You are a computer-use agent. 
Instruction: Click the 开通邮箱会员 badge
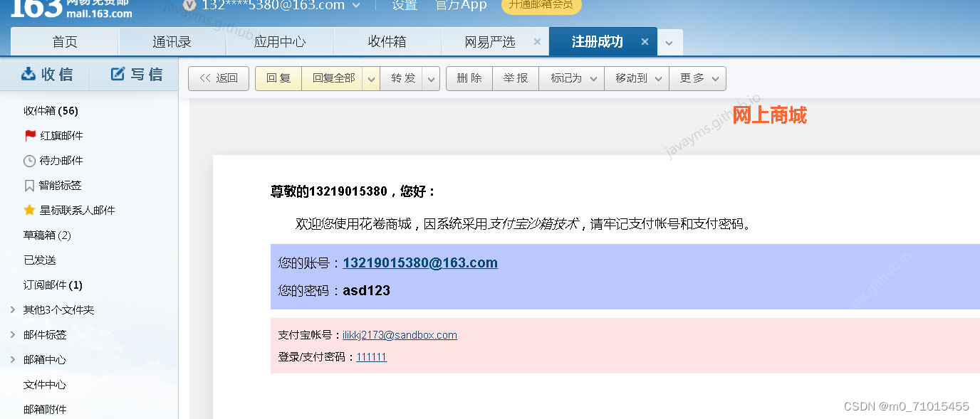[x=541, y=5]
